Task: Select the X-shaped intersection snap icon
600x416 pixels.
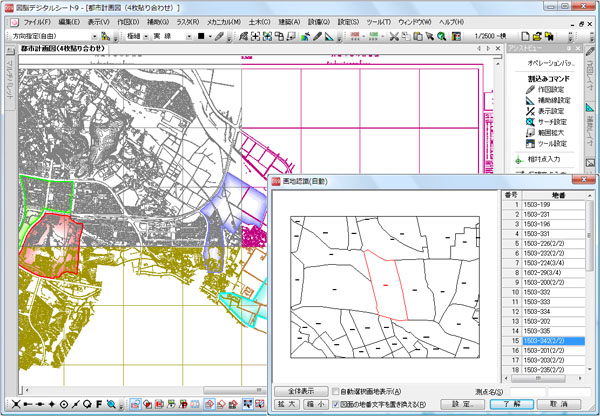Action: click(x=16, y=405)
